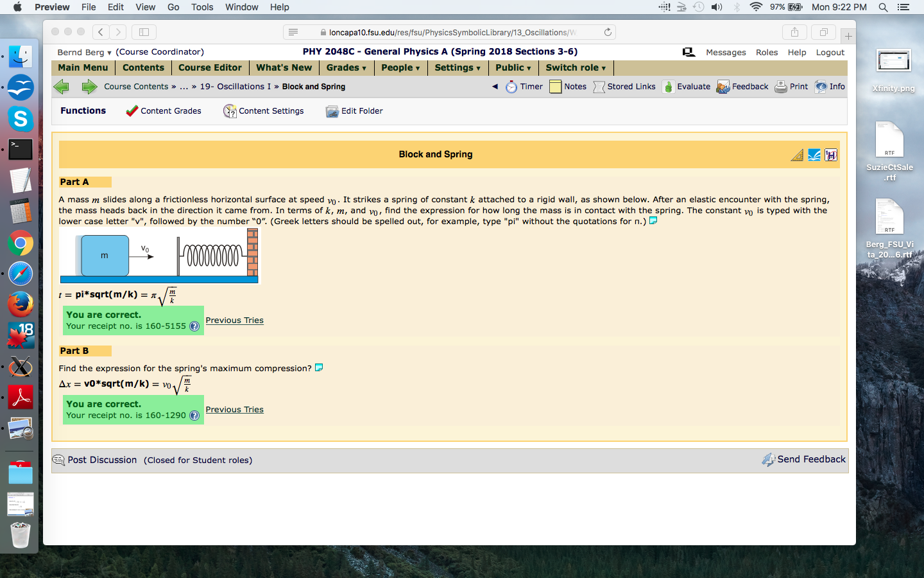Open Firefox from the dock
The width and height of the screenshot is (924, 578).
(x=21, y=304)
